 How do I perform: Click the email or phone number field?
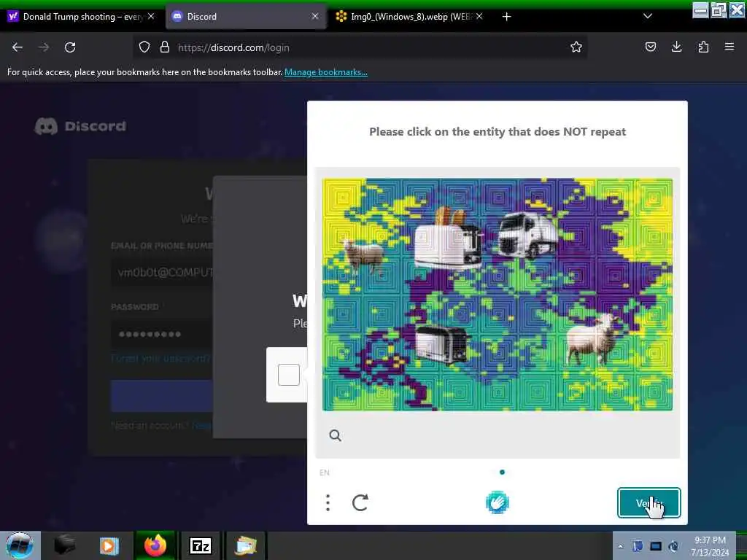click(x=162, y=273)
